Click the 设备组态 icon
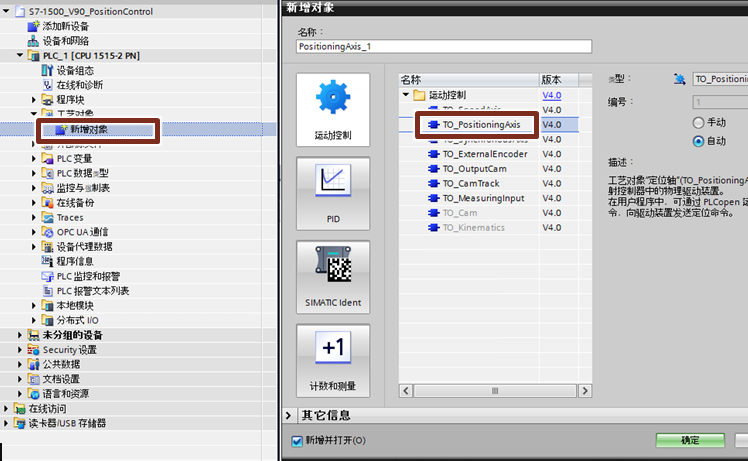 [47, 71]
